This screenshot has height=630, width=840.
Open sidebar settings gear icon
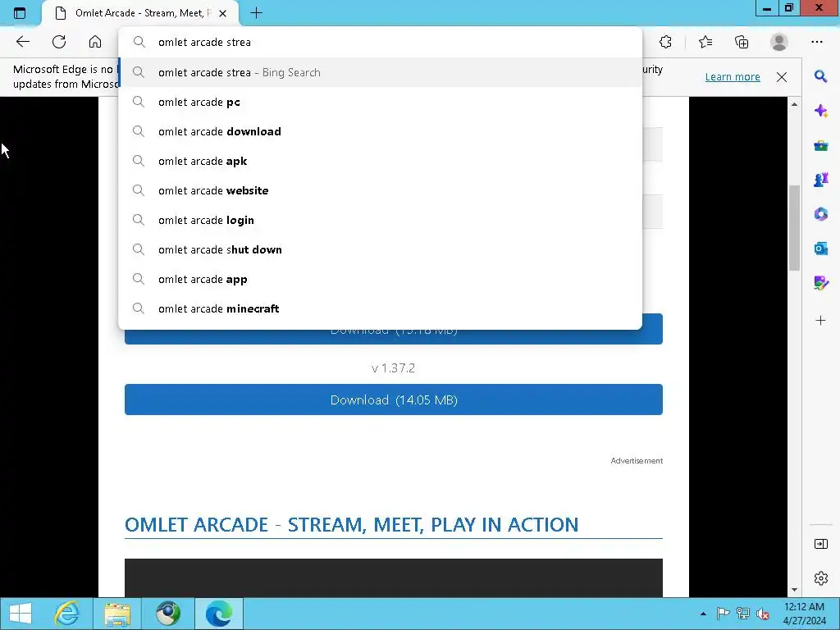[x=820, y=578]
